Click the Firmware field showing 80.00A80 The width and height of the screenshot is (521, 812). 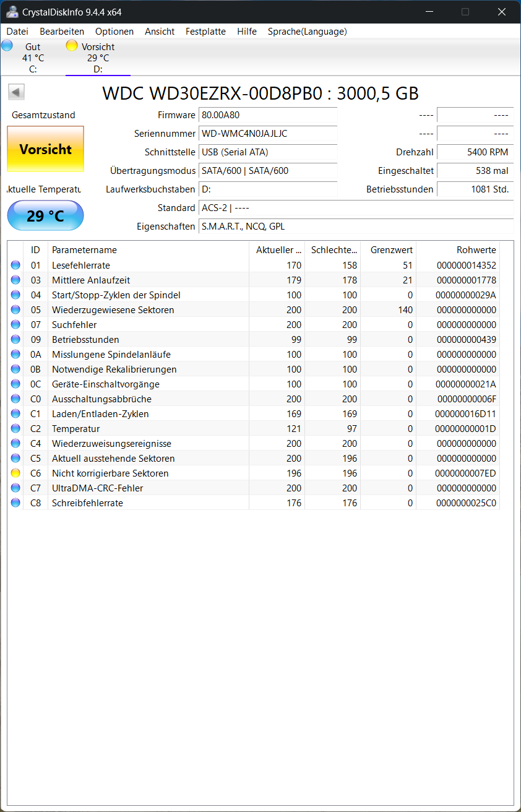[268, 115]
